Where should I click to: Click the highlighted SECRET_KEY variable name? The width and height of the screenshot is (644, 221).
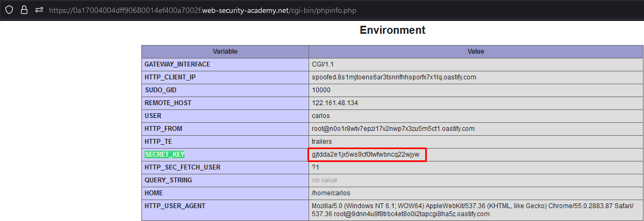(164, 154)
